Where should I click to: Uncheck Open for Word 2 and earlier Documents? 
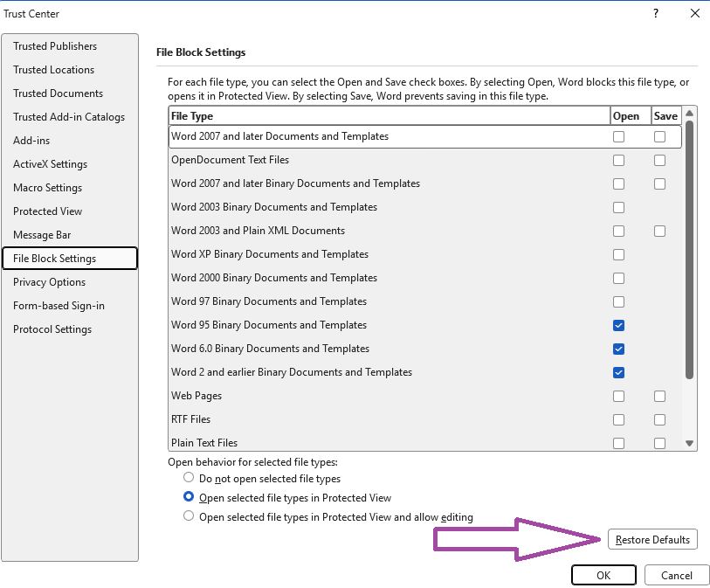click(x=619, y=372)
